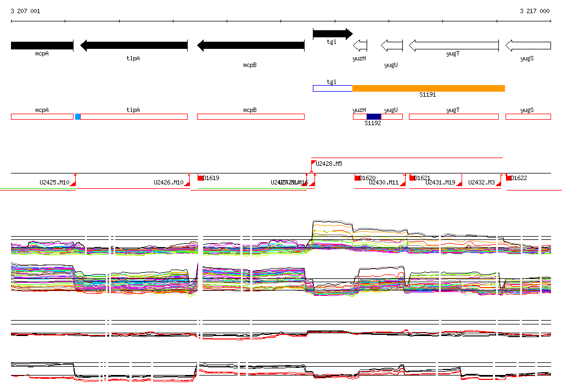Select the red-outlined mcpB box
Screen dimensions: 562x392
(x=251, y=116)
